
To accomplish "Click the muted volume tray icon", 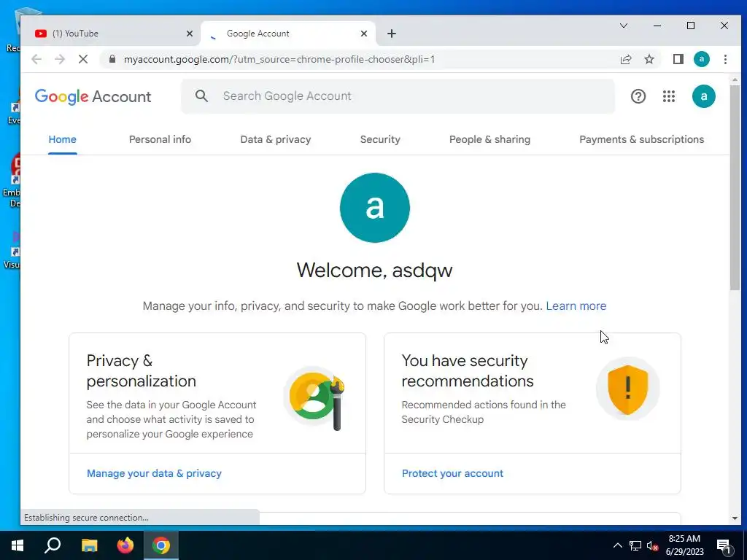I will coord(653,545).
